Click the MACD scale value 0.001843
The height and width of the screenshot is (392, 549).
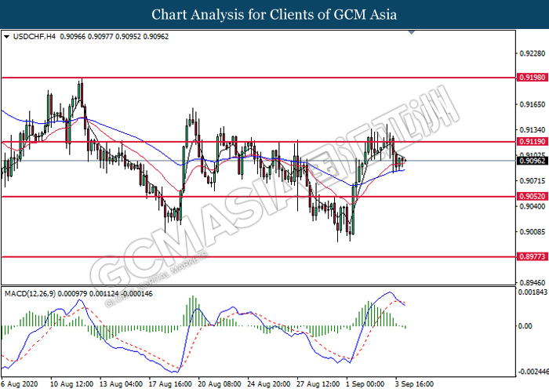pos(533,292)
